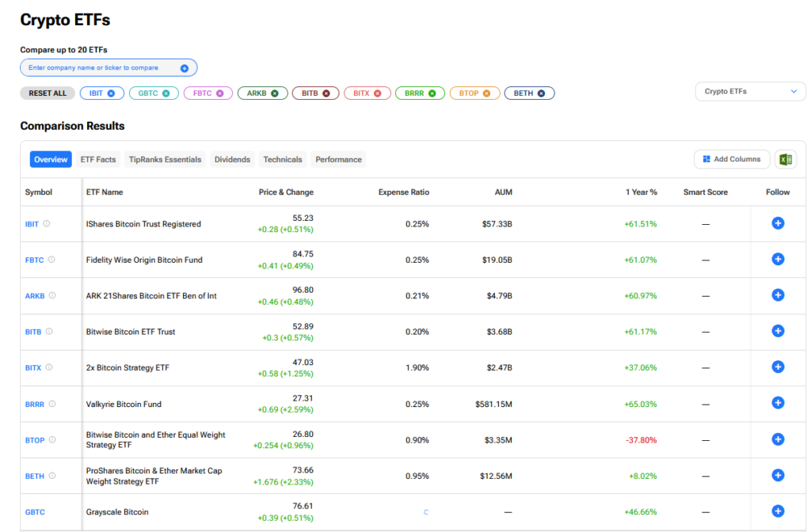The width and height of the screenshot is (811, 532).
Task: Sort by the ETF Name column header
Action: click(x=105, y=192)
